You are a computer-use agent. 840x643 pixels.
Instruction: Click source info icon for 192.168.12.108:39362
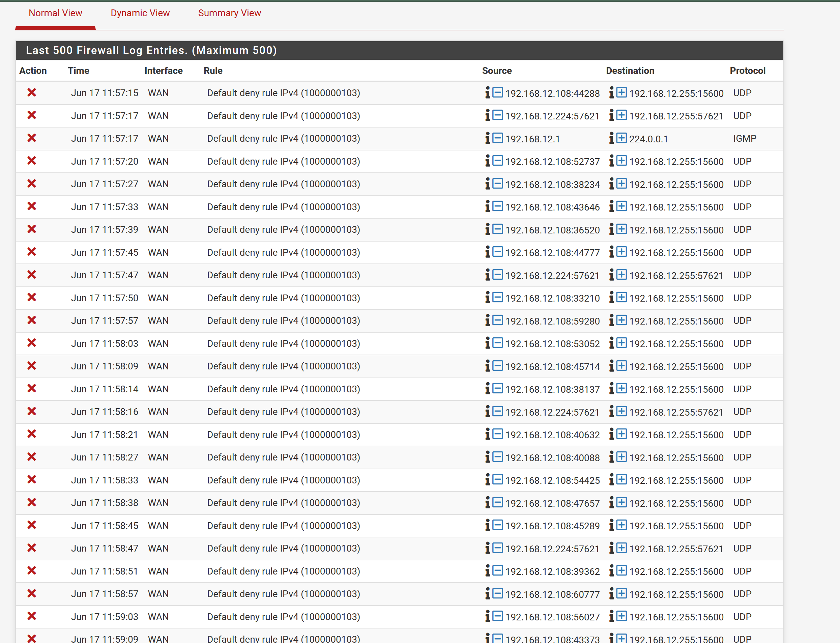point(487,571)
